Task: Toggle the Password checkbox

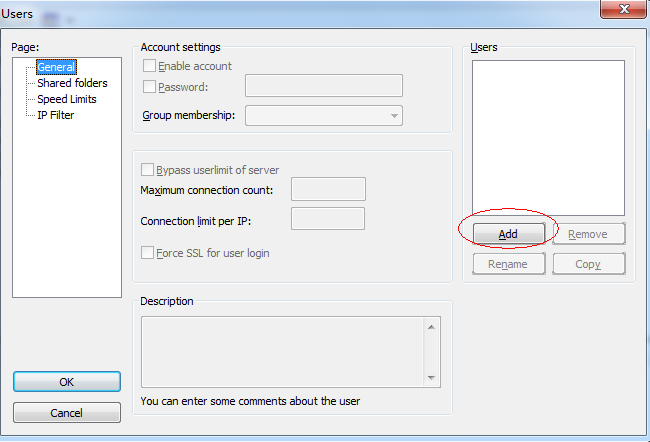Action: (x=150, y=87)
